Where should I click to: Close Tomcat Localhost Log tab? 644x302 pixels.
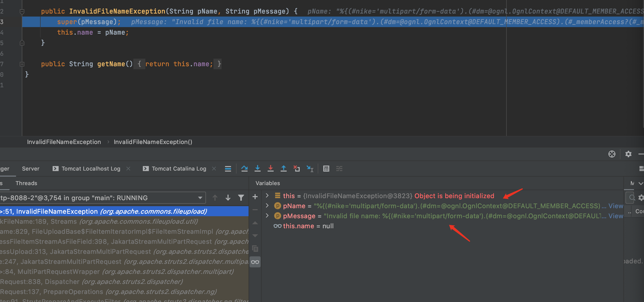tap(128, 169)
